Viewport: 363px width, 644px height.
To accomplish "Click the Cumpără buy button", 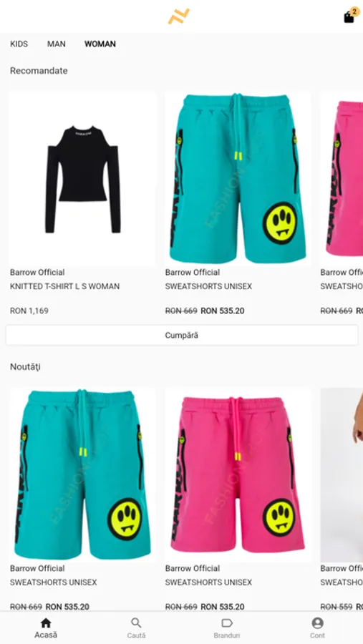I will [182, 335].
